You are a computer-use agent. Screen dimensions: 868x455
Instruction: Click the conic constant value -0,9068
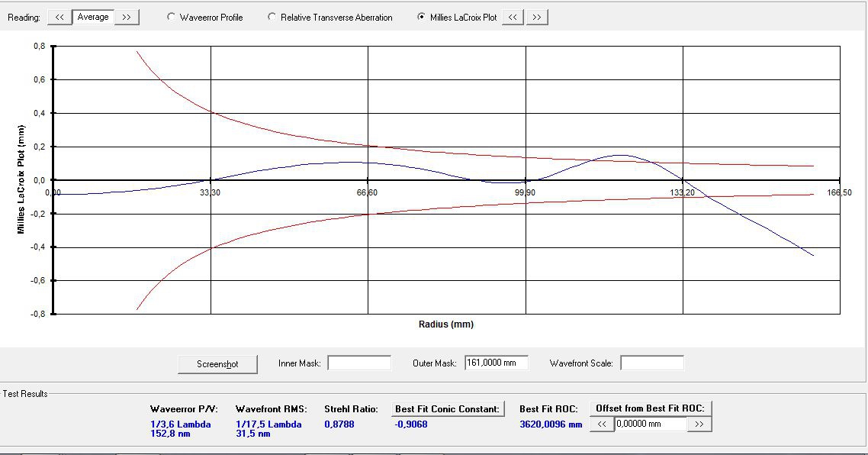(411, 424)
